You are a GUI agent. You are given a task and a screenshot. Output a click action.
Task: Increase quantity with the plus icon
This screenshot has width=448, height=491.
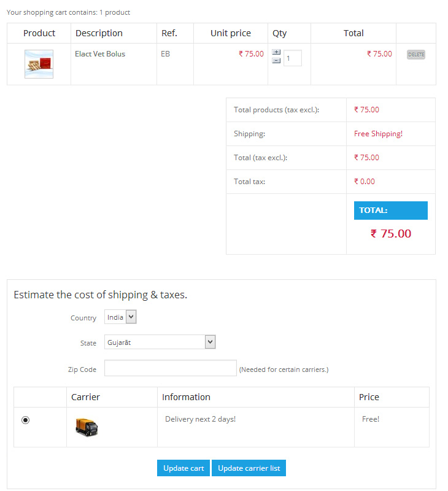click(276, 52)
